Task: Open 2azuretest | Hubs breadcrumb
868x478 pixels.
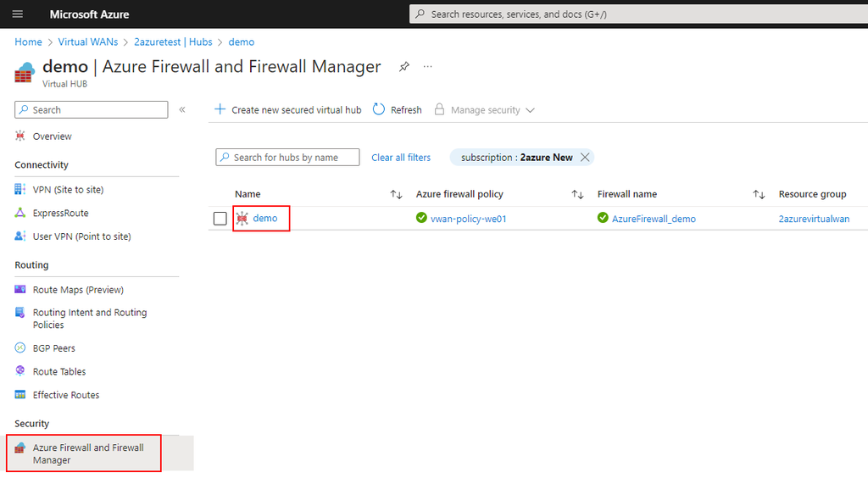Action: point(173,42)
